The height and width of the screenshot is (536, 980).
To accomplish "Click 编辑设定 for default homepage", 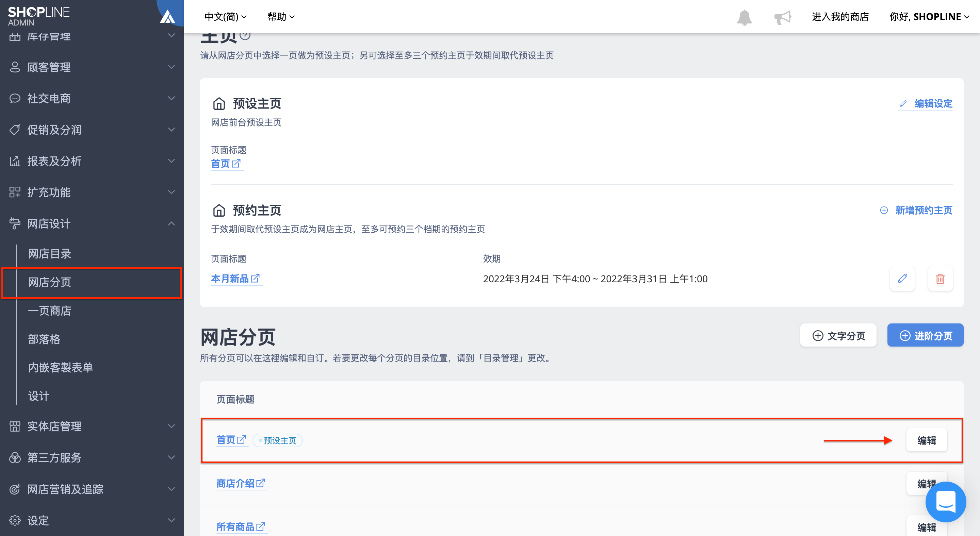I will click(926, 103).
